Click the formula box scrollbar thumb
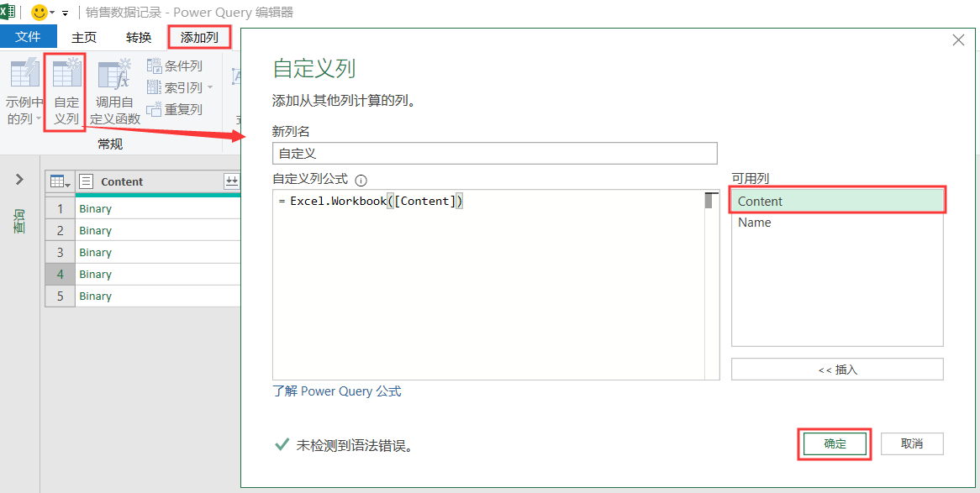The image size is (980, 493). coord(709,200)
